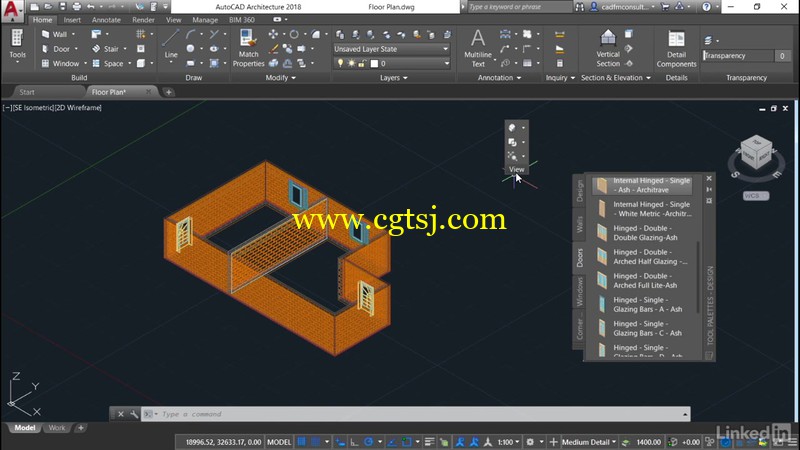Viewport: 800px width, 450px height.
Task: Click the annotation visibility icon in status bar
Action: (x=460, y=442)
